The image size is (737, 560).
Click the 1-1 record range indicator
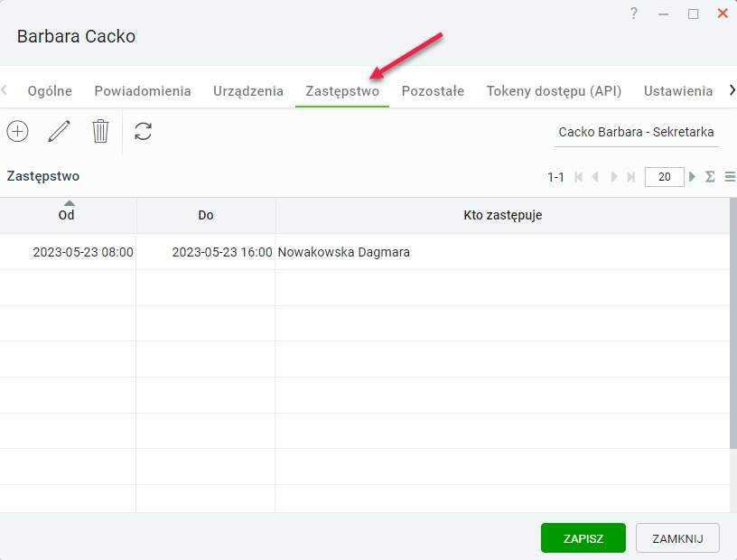555,177
